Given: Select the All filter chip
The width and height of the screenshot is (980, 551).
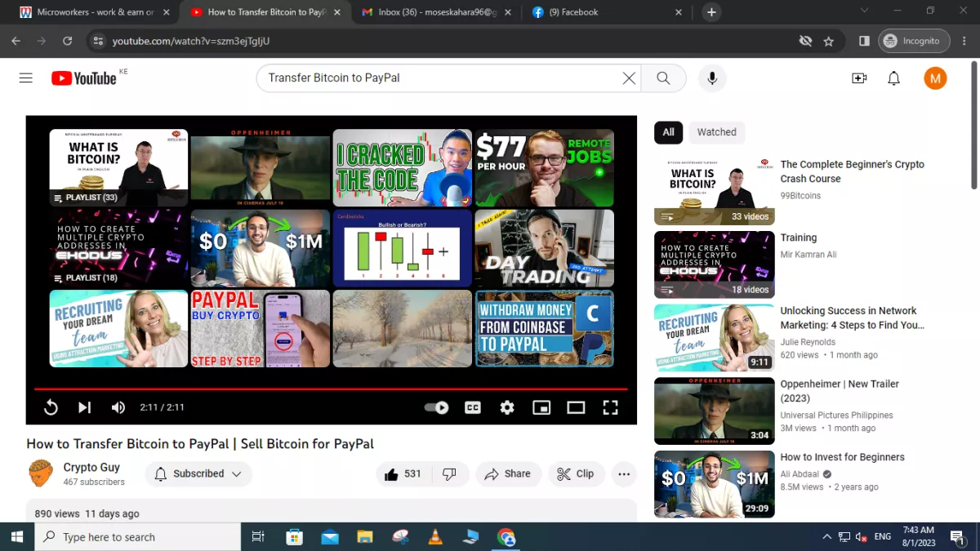Looking at the screenshot, I should point(668,132).
